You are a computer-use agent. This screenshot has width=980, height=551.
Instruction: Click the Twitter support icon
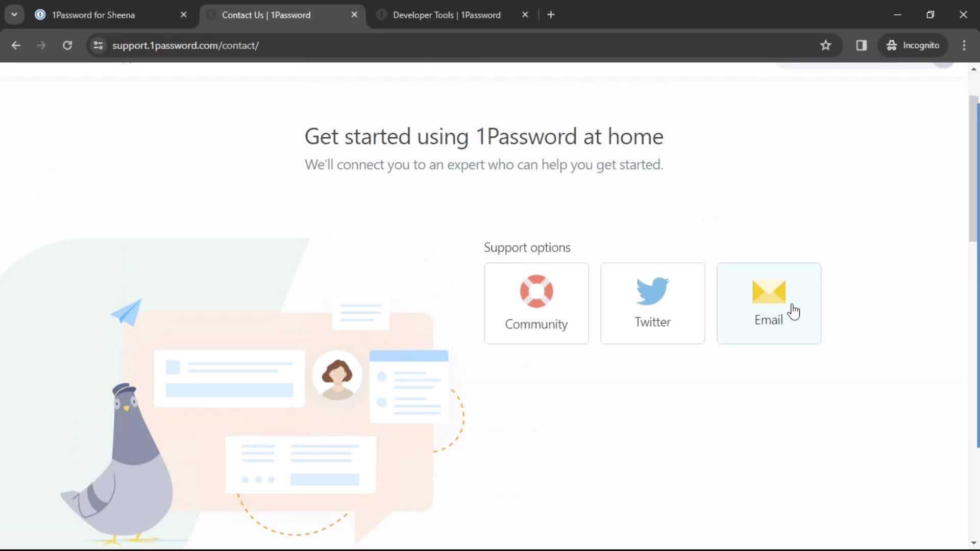coord(652,303)
